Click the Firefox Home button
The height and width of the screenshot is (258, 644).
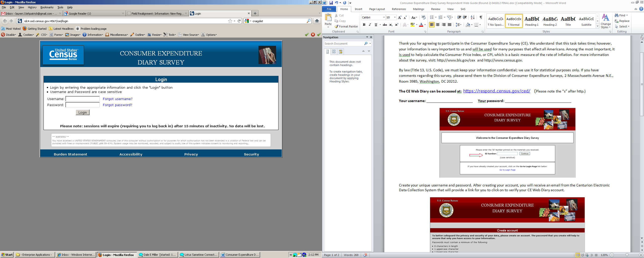[x=317, y=21]
